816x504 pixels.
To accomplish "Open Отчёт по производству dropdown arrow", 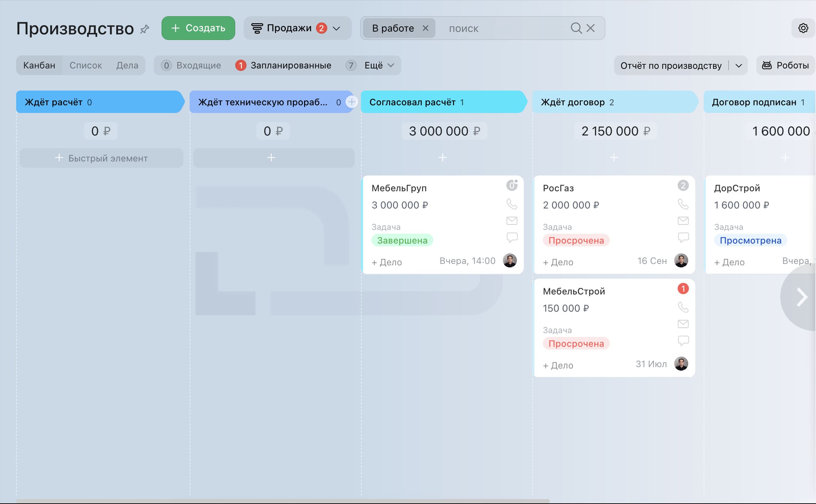I will click(738, 66).
